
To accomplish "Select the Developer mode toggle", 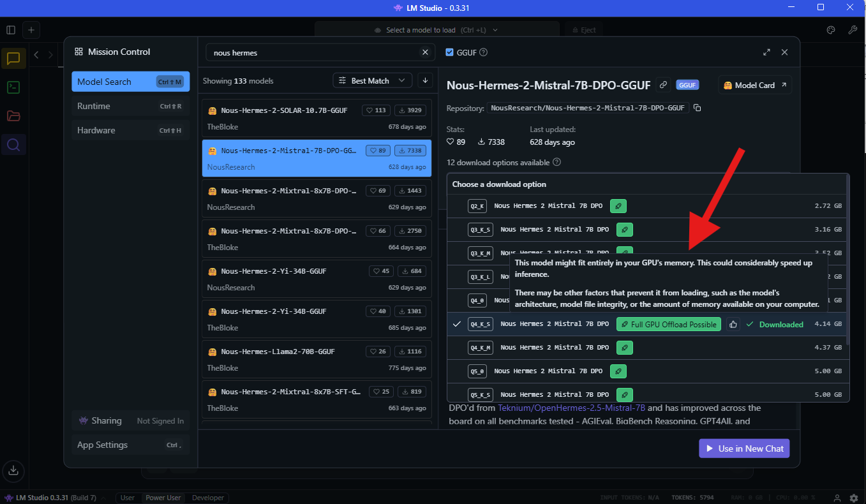I will click(x=208, y=498).
